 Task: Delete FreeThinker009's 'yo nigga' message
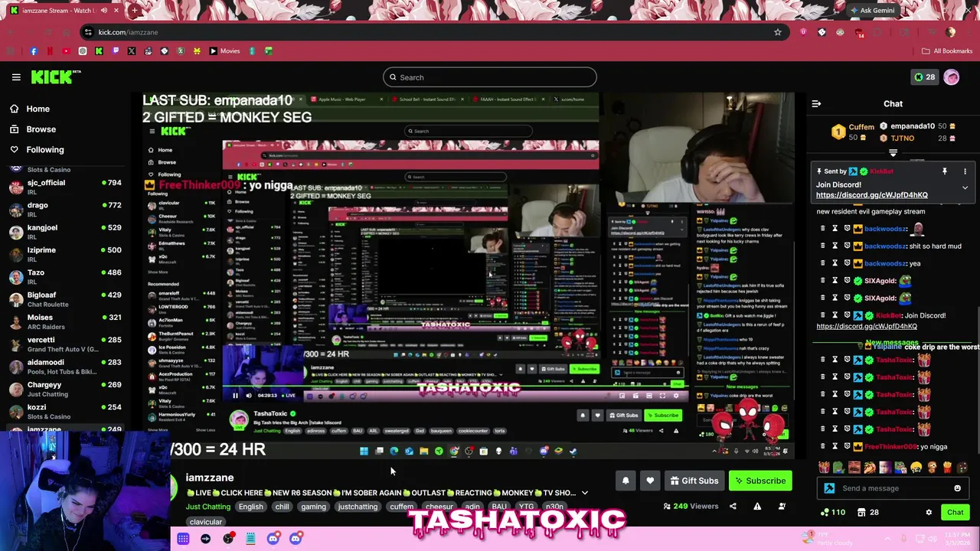823,446
